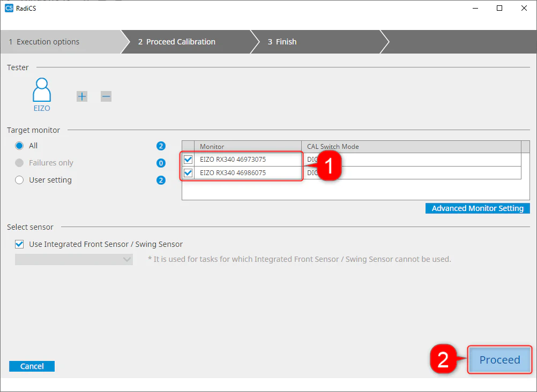Click the RadiCS app icon in title bar

pyautogui.click(x=9, y=8)
